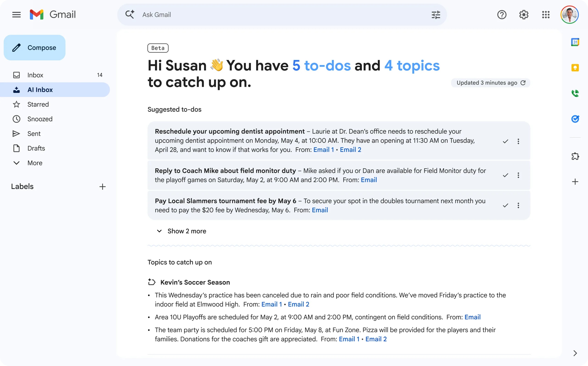Open the Google Tasks side panel
Viewport: 588px width, 366px height.
pyautogui.click(x=575, y=119)
